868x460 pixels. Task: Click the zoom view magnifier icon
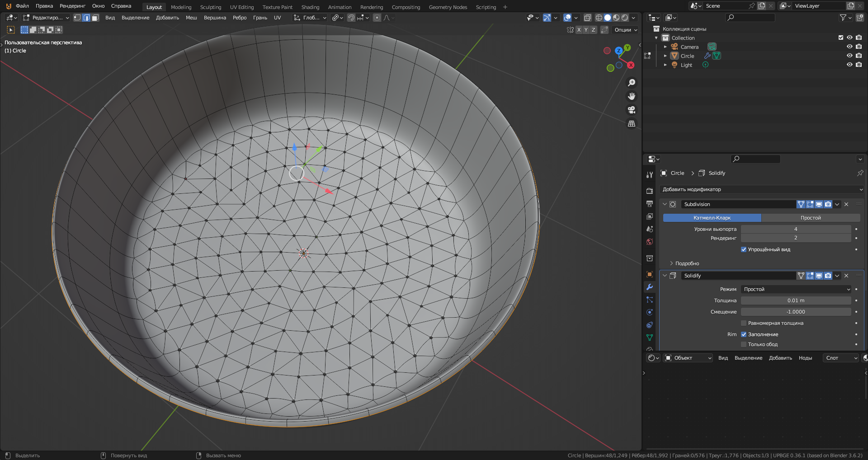coord(632,83)
